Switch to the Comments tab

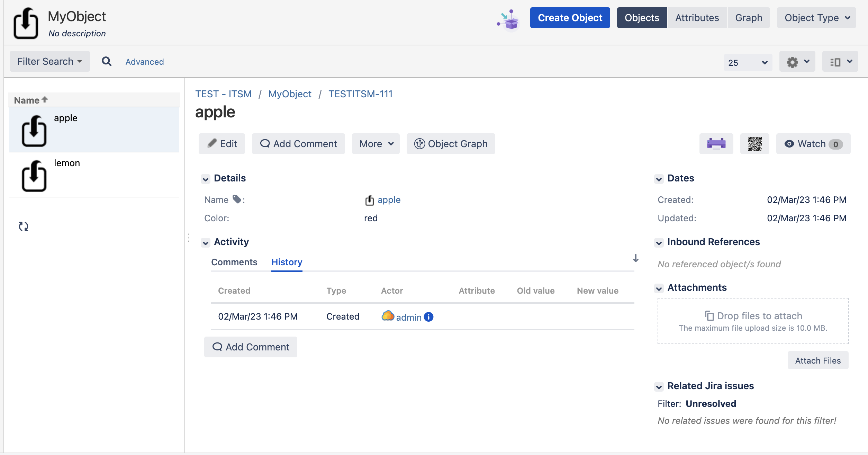point(234,262)
